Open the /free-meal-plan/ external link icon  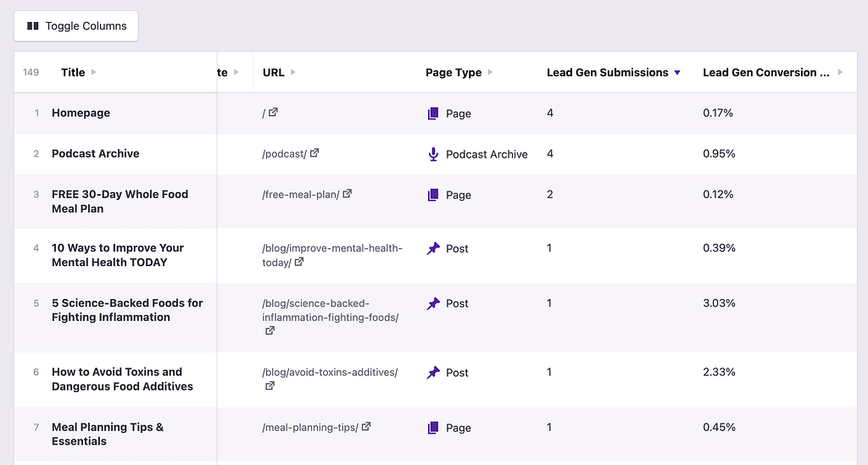pos(347,194)
